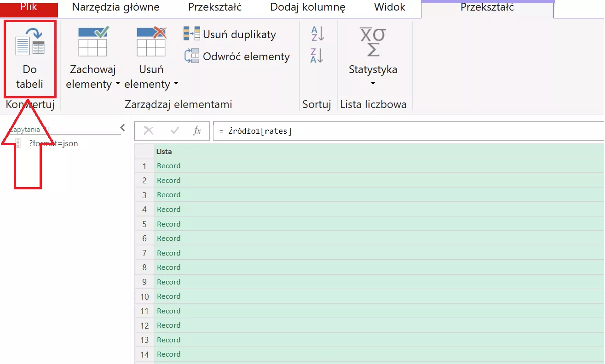Click Usuń duplikaty in the ribbon

tap(230, 34)
